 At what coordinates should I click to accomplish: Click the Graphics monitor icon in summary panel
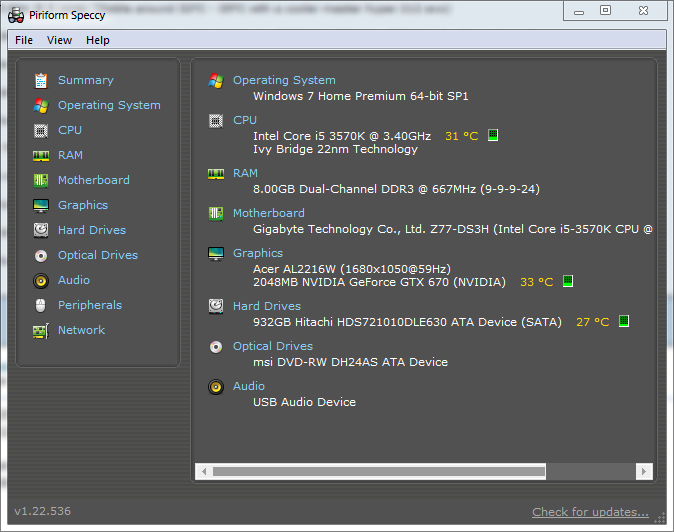click(x=216, y=254)
